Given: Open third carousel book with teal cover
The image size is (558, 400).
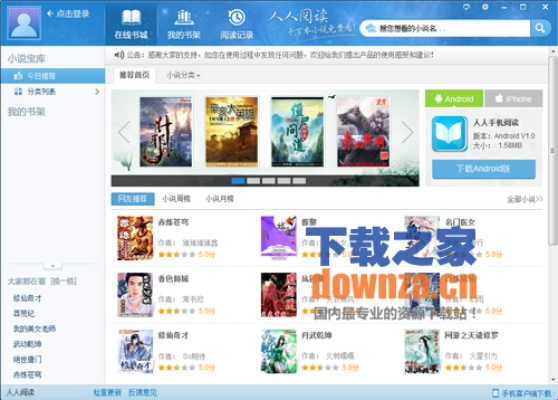Looking at the screenshot, I should click(298, 132).
